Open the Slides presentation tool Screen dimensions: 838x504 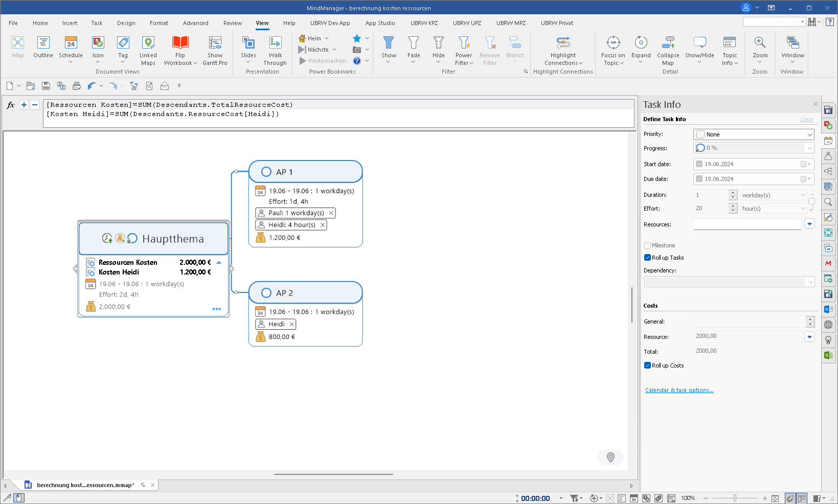248,50
